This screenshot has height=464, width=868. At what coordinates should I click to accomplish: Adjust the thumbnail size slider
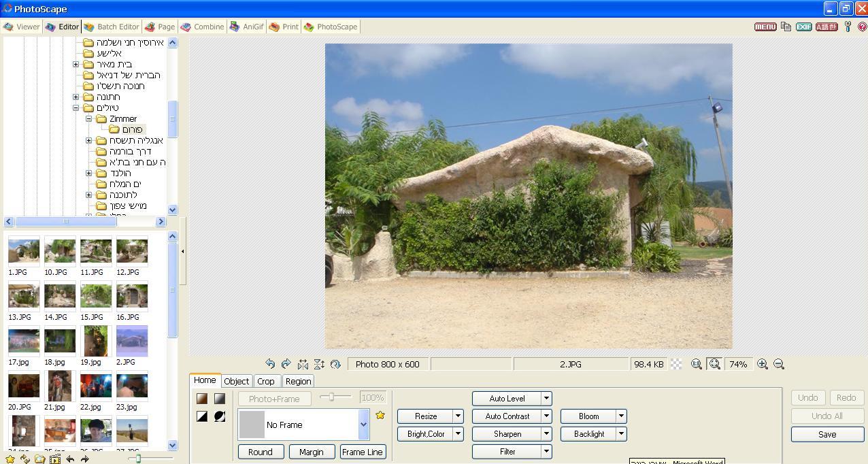coord(138,459)
